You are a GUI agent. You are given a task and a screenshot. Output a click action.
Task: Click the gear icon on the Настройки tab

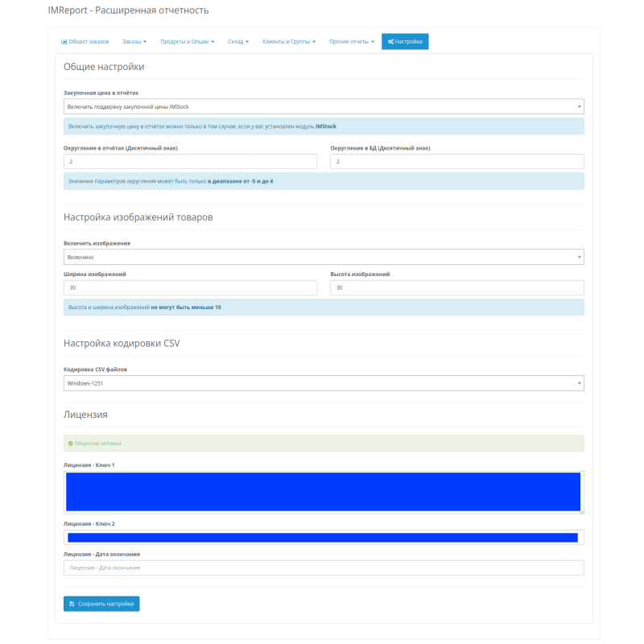pos(391,41)
